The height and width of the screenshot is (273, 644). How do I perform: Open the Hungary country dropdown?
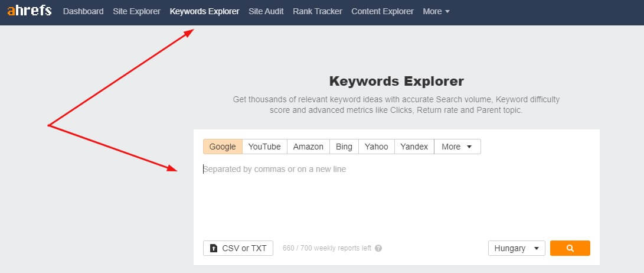(x=516, y=248)
